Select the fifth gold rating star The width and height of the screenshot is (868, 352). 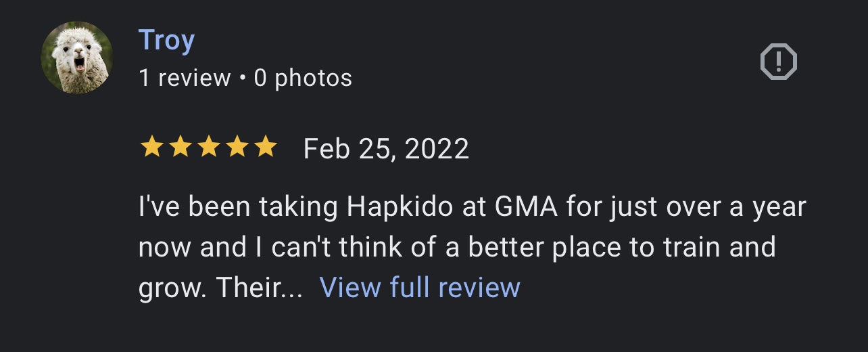265,147
